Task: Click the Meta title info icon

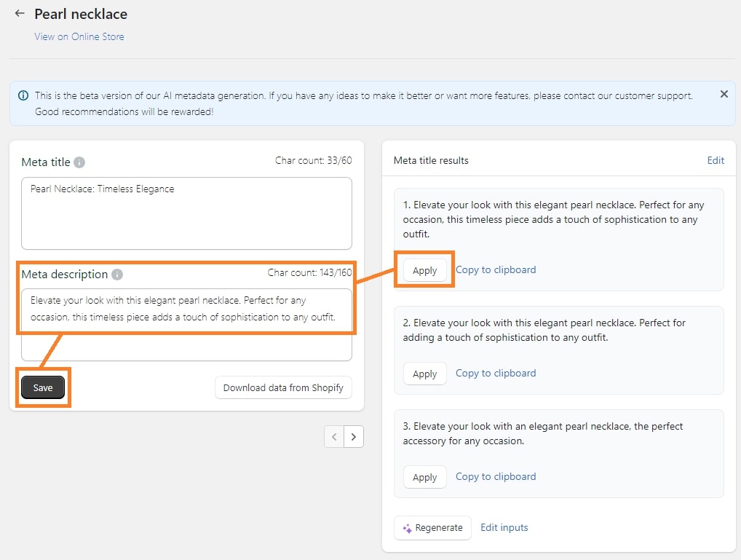Action: [x=79, y=162]
